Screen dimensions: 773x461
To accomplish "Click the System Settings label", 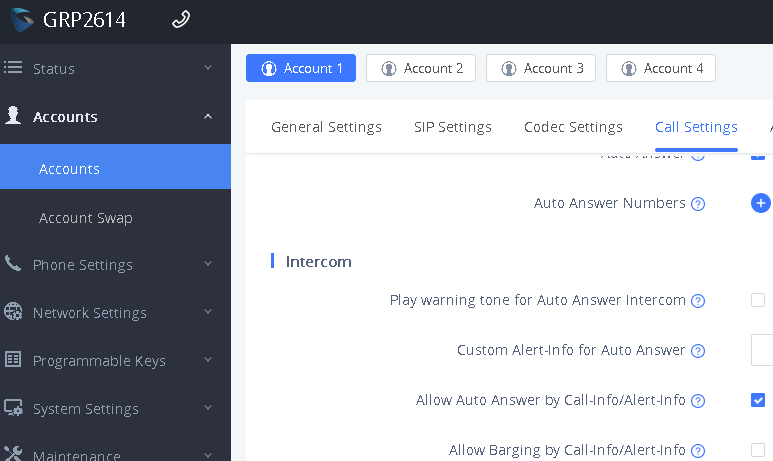I will 86,409.
